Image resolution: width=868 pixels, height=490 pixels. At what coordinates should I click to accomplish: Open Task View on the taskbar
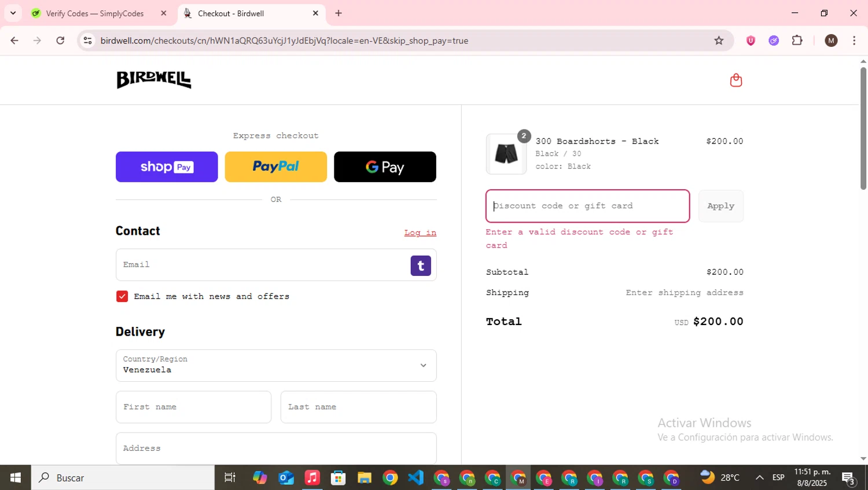click(230, 478)
